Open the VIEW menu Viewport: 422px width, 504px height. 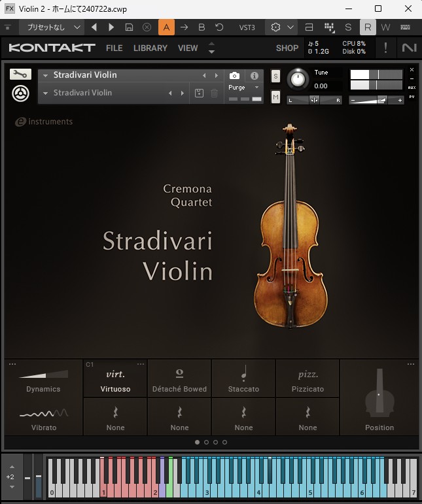188,48
